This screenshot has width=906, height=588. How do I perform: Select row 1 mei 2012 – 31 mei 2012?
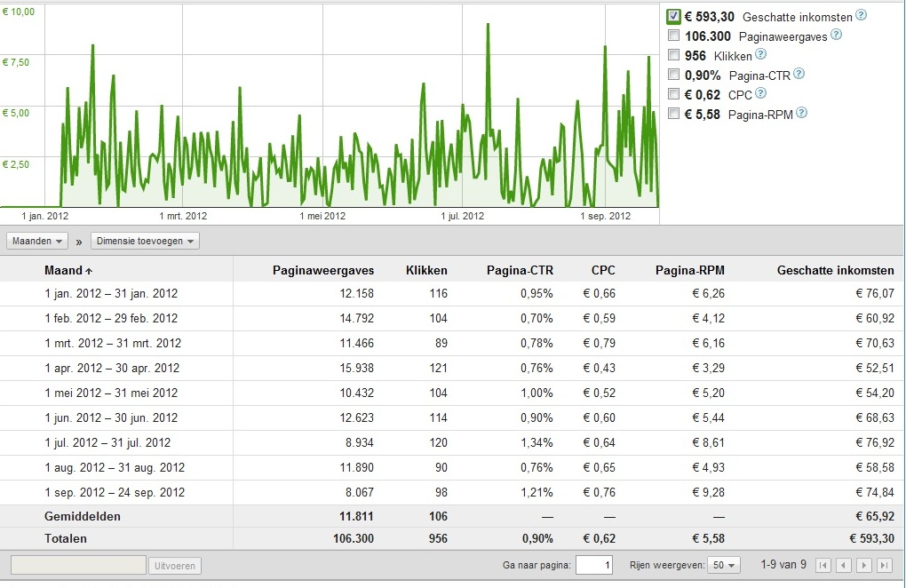point(452,393)
